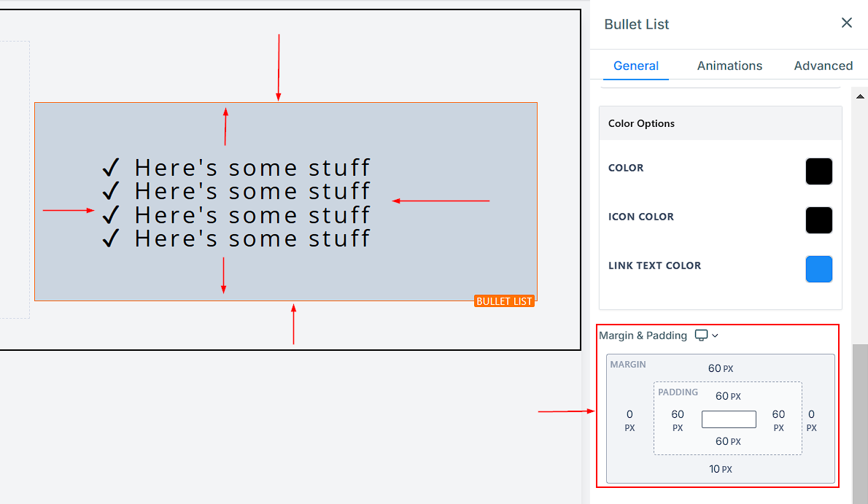Open the Advanced tab
The image size is (868, 504).
coord(823,66)
